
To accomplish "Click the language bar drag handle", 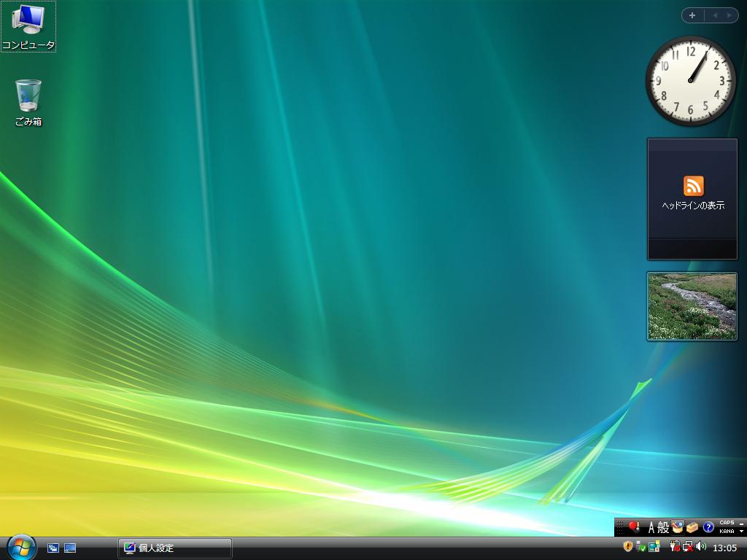I will [x=619, y=527].
